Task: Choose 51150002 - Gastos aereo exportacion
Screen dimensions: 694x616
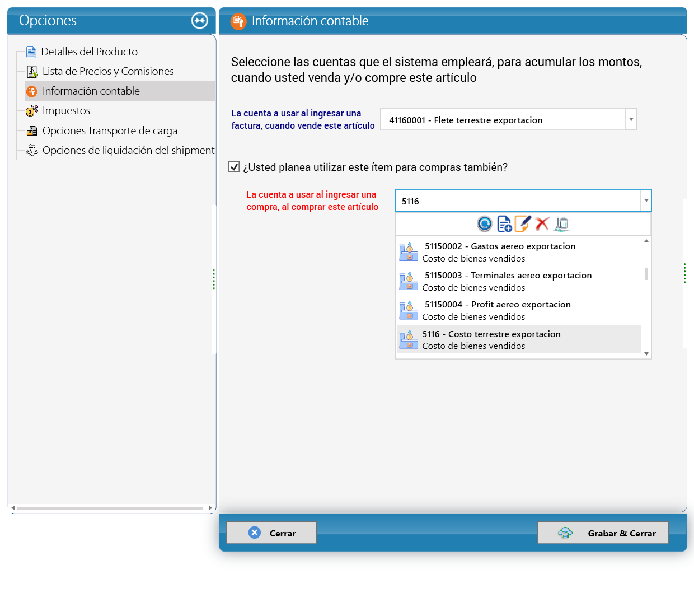Action: pyautogui.click(x=519, y=252)
